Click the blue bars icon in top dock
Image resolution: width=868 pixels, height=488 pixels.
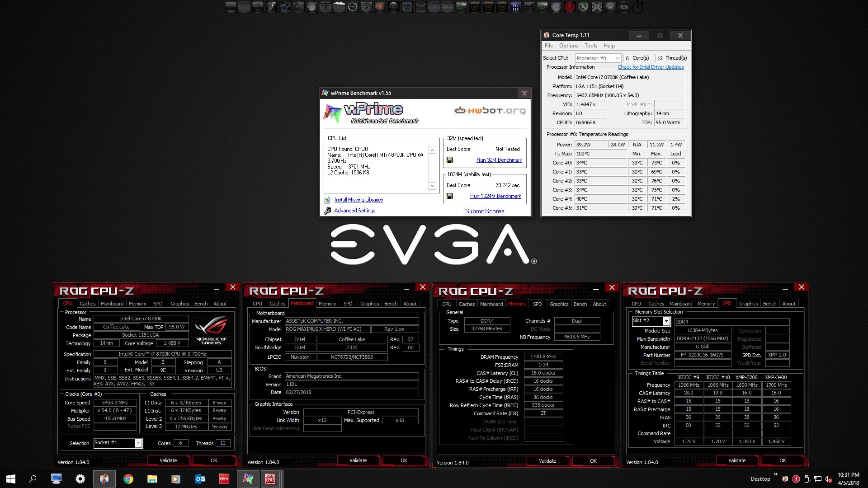point(515,7)
